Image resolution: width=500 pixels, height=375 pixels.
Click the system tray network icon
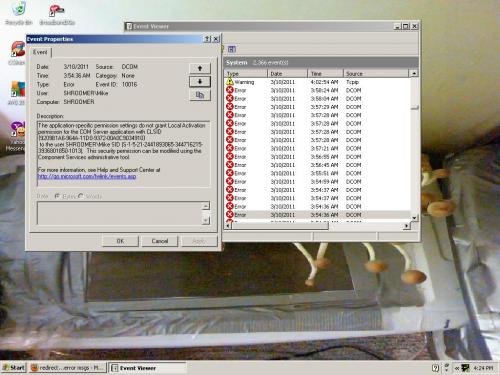click(465, 368)
